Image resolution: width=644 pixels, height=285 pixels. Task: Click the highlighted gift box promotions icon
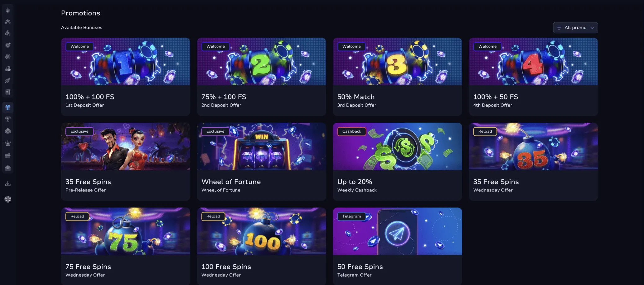(8, 107)
